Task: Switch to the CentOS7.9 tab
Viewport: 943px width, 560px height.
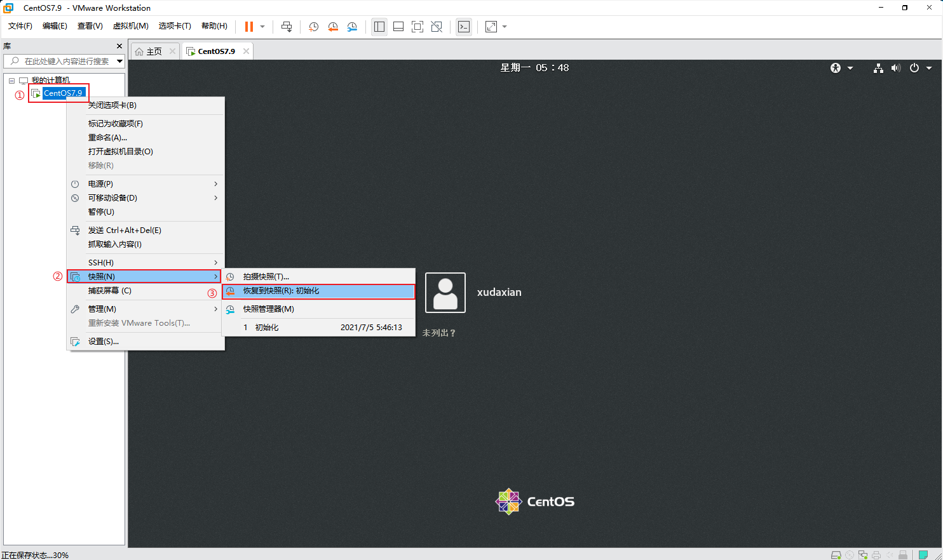Action: (216, 51)
